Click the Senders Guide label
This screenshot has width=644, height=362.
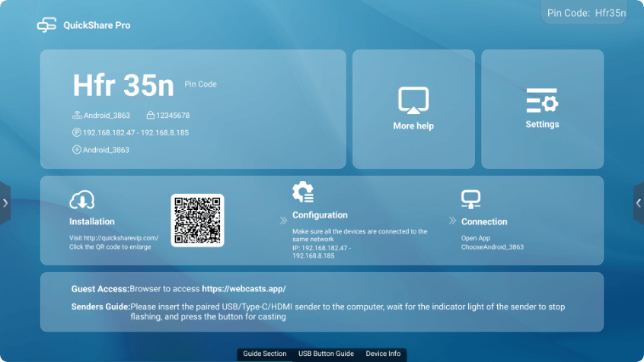coord(100,306)
